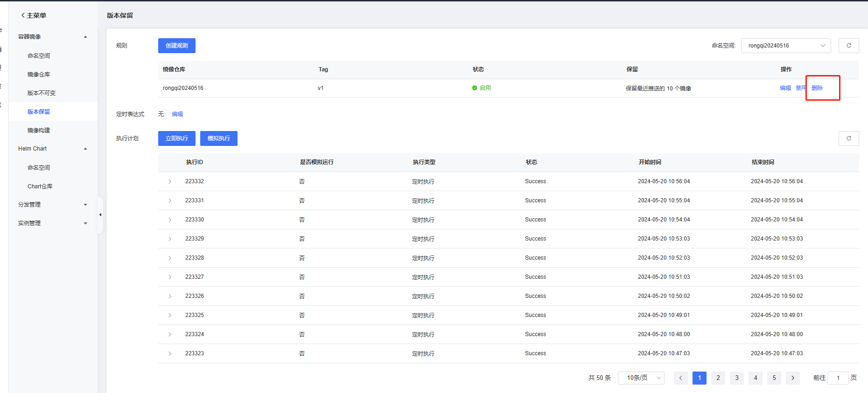Screen dimensions: 868x393
Task: Go to page 2
Action: click(x=718, y=378)
